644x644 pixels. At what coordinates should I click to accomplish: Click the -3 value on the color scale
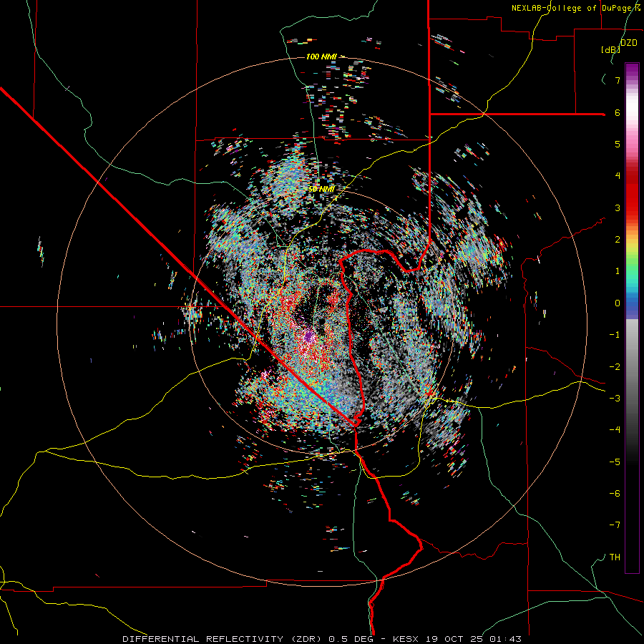point(615,399)
